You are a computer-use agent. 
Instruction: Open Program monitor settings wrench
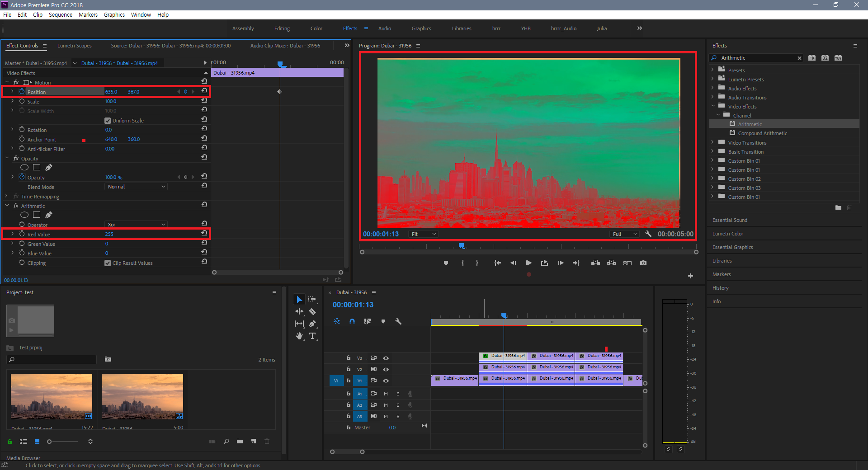[648, 234]
